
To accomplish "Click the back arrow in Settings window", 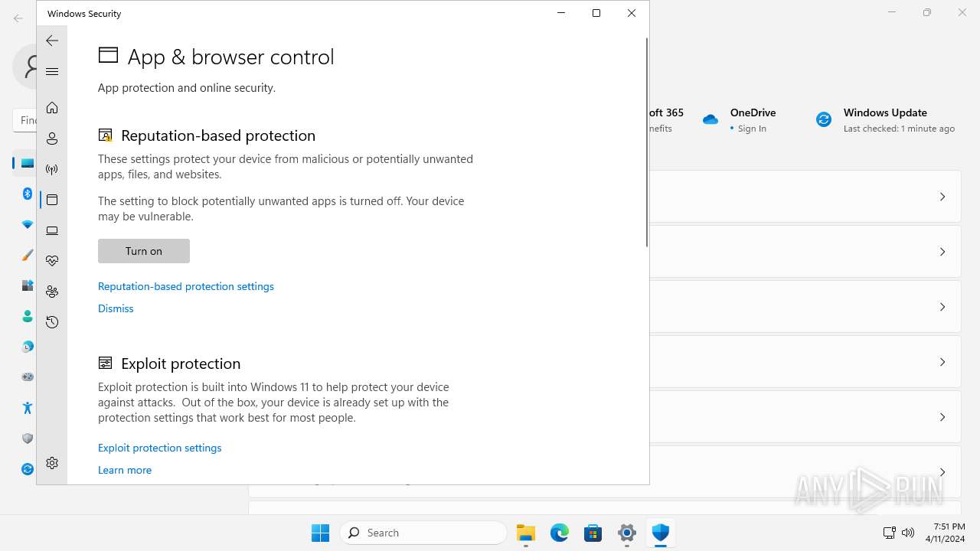I will click(18, 18).
